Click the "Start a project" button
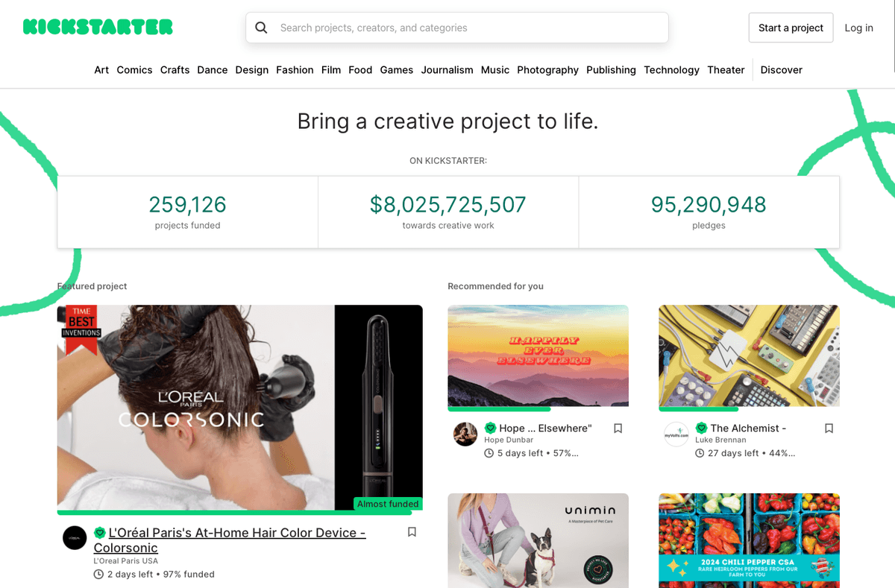Viewport: 895px width, 588px height. point(791,28)
